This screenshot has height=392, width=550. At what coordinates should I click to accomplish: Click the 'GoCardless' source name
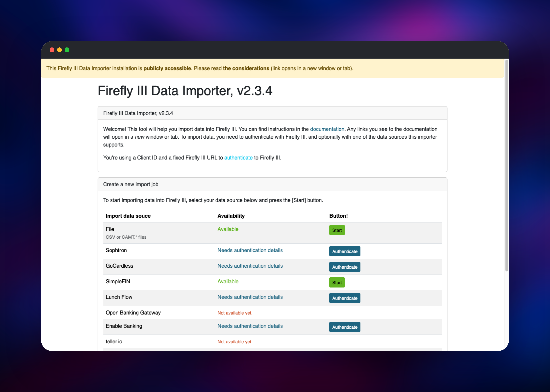coord(119,266)
